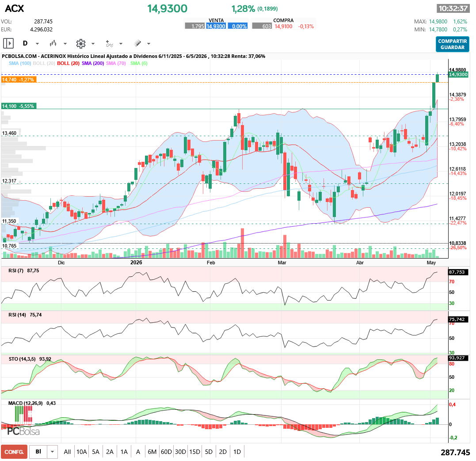Select the pencil drawing tools icon
Screen dimensions: 476x461
coord(138,43)
